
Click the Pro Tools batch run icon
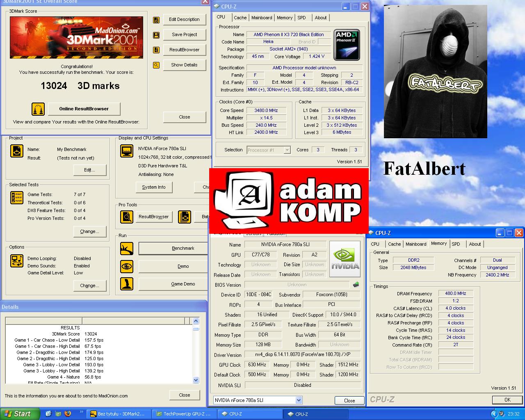185,217
